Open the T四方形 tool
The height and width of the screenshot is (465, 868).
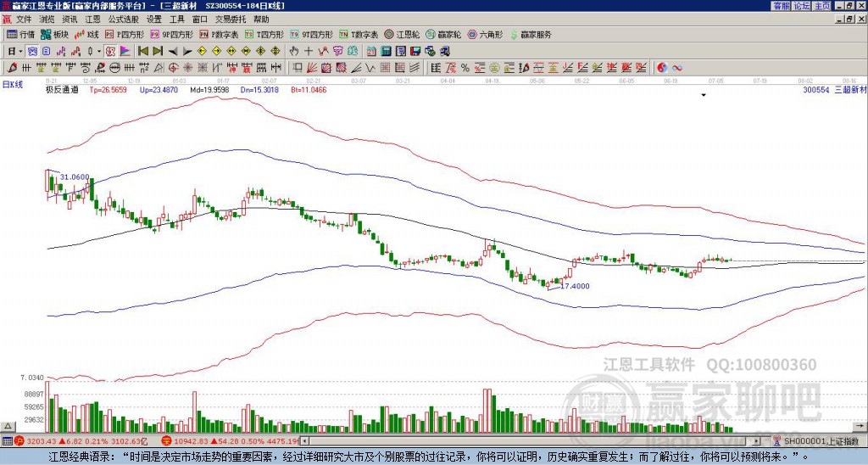click(x=264, y=34)
